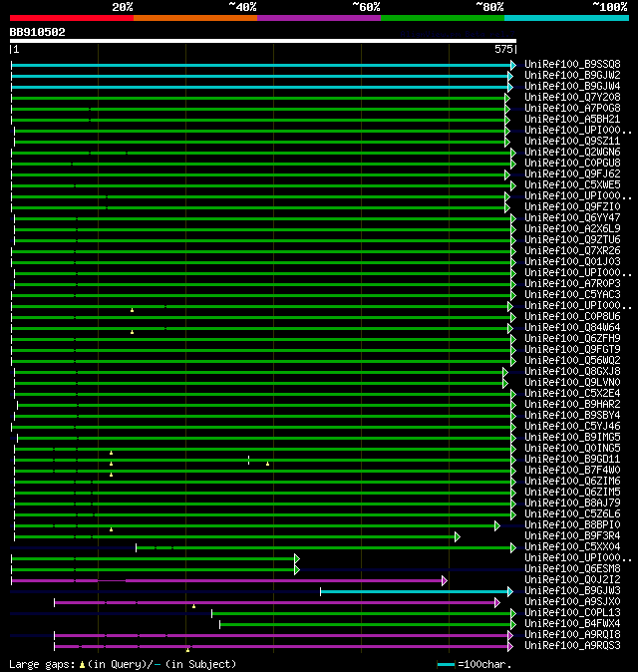Screen dimensions: 638x672
Task: Select the cyan ~100% identity color segment
Action: pos(567,18)
